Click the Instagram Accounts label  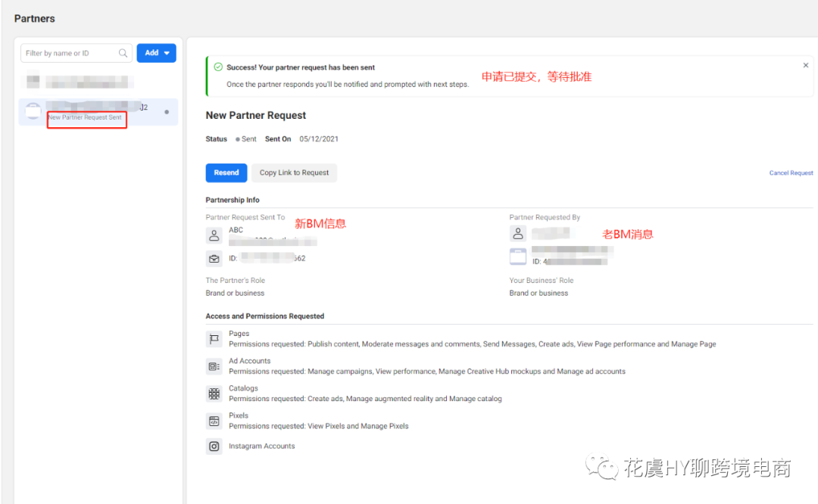click(x=261, y=446)
